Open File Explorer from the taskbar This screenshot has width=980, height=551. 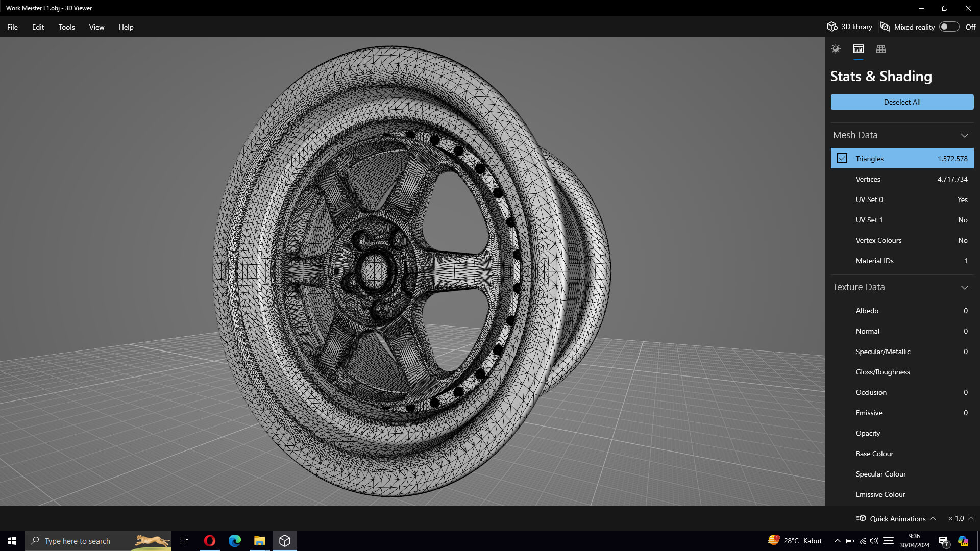[x=259, y=541]
